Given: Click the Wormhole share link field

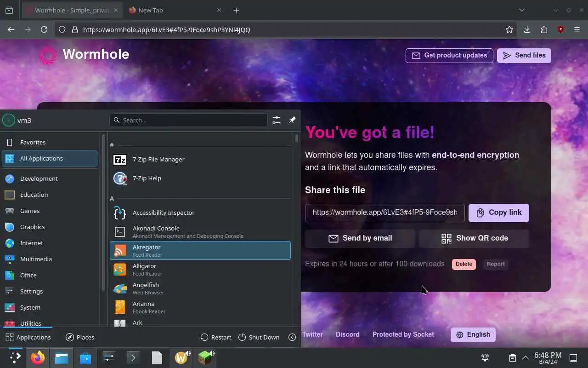Looking at the screenshot, I should [x=385, y=213].
